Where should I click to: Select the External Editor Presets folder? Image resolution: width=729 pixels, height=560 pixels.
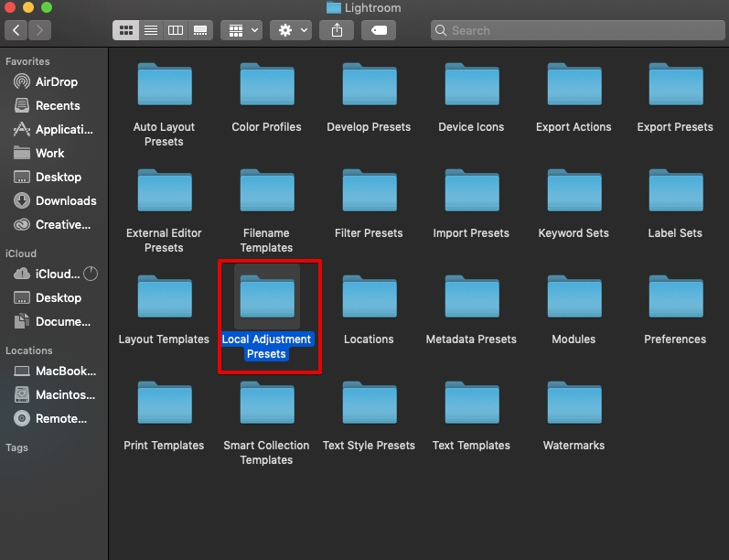tap(165, 190)
